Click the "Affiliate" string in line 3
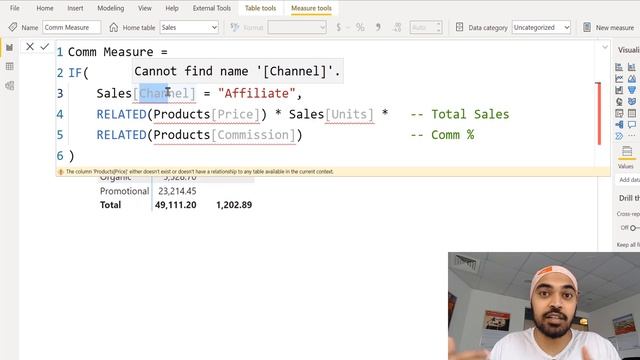 tap(256, 93)
